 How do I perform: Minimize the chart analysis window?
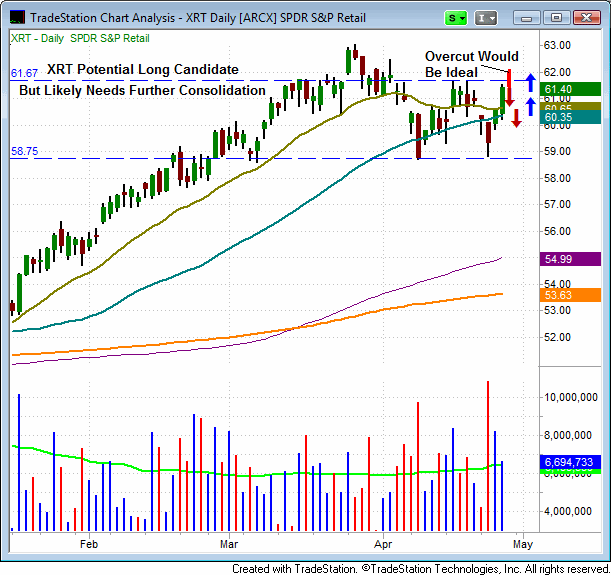point(526,18)
